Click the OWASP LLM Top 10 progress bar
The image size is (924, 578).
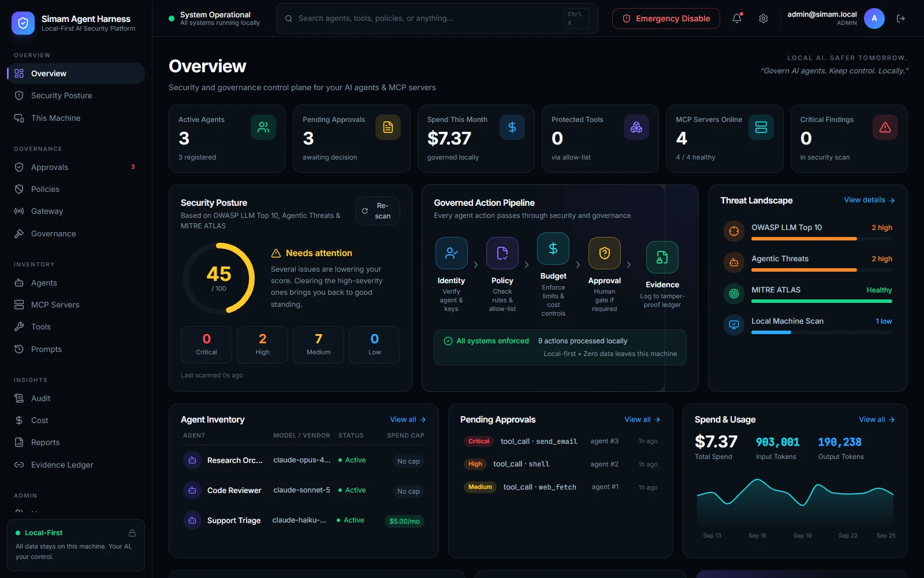pos(822,239)
